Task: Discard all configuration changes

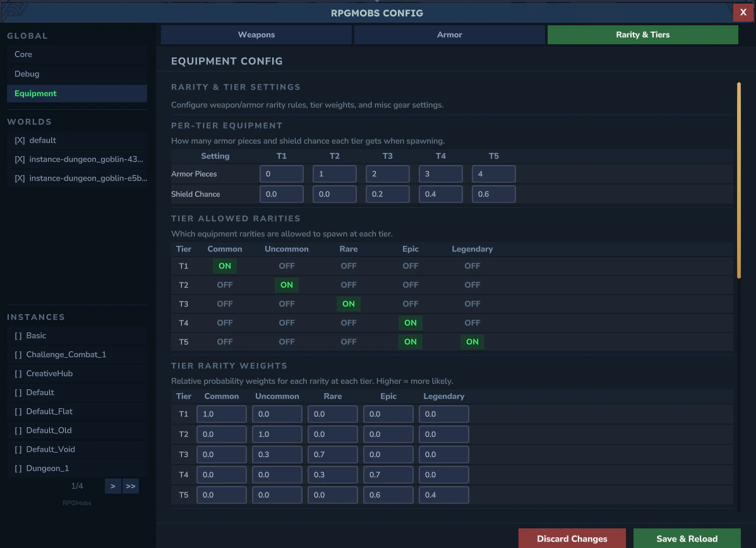Action: (x=572, y=539)
